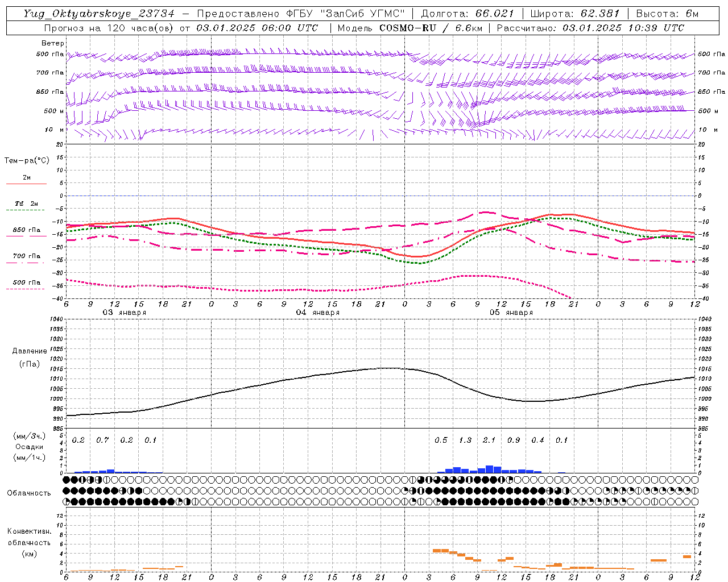This screenshot has width=728, height=582.
Task: Click the Конвективн. облачность label
Action: (29, 537)
